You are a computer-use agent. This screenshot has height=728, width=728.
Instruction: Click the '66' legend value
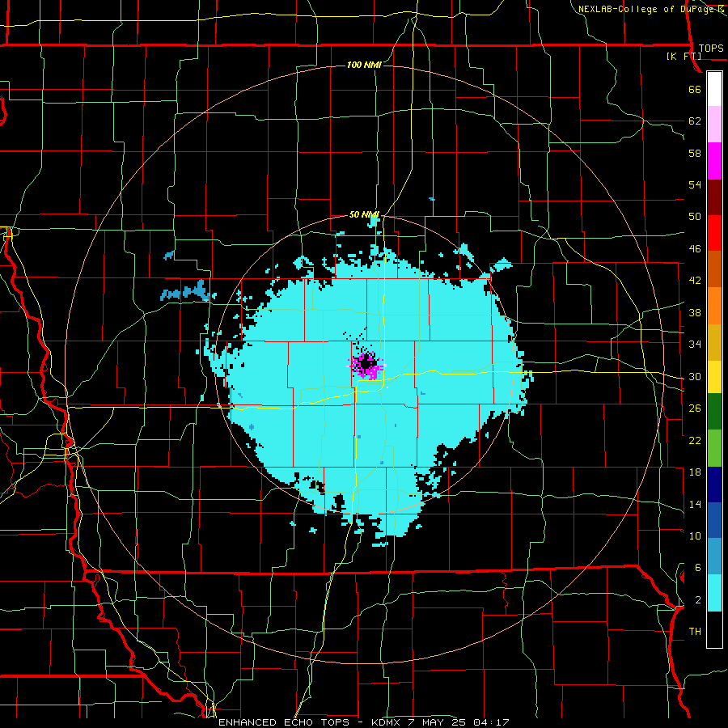(x=695, y=89)
